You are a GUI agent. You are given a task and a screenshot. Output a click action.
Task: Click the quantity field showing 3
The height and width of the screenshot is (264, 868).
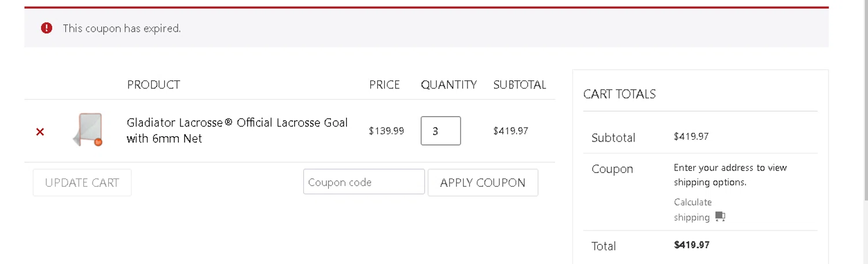[x=440, y=131]
